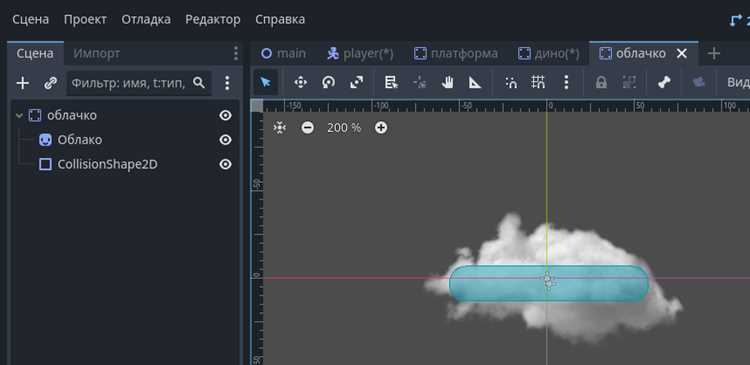Toggle visibility of облачко node
The image size is (750, 365).
[x=225, y=115]
